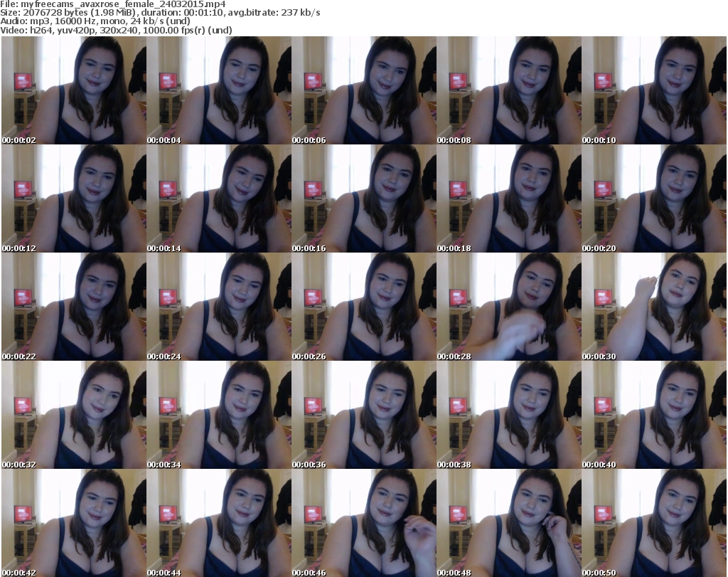This screenshot has height=577, width=728.
Task: Select the frame thumbnail stamped 00:00:36
Action: 364,415
